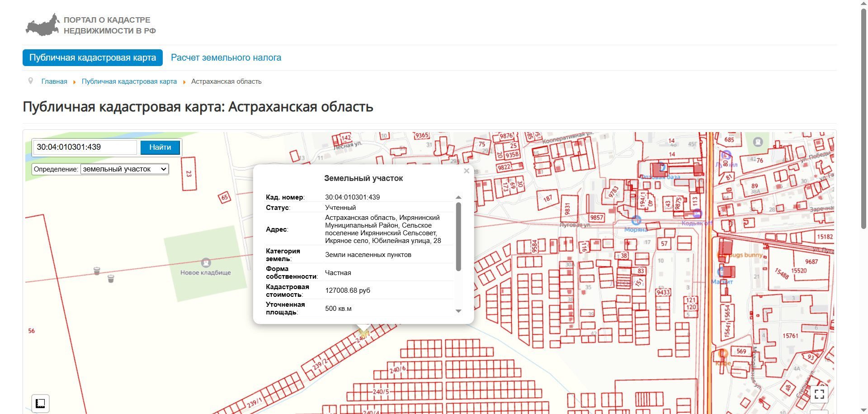The width and height of the screenshot is (868, 414).
Task: Open the Определение object type dropdown
Action: [124, 169]
